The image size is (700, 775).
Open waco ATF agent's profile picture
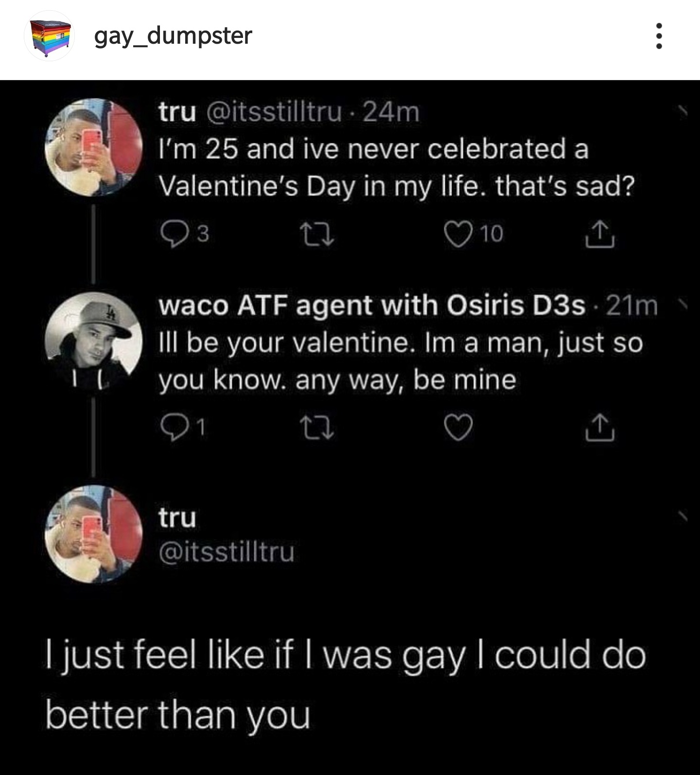pos(94,341)
